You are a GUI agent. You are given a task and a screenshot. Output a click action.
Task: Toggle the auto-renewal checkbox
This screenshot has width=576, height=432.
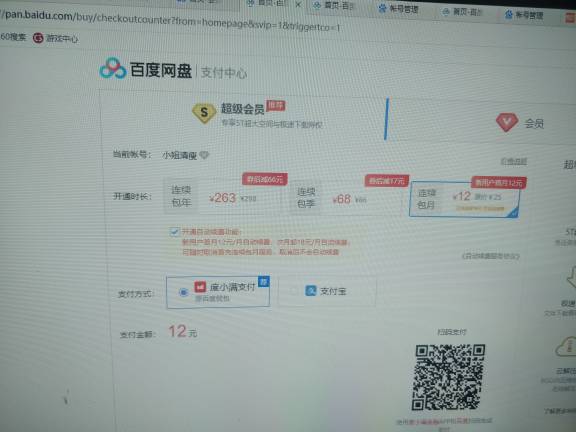point(174,232)
